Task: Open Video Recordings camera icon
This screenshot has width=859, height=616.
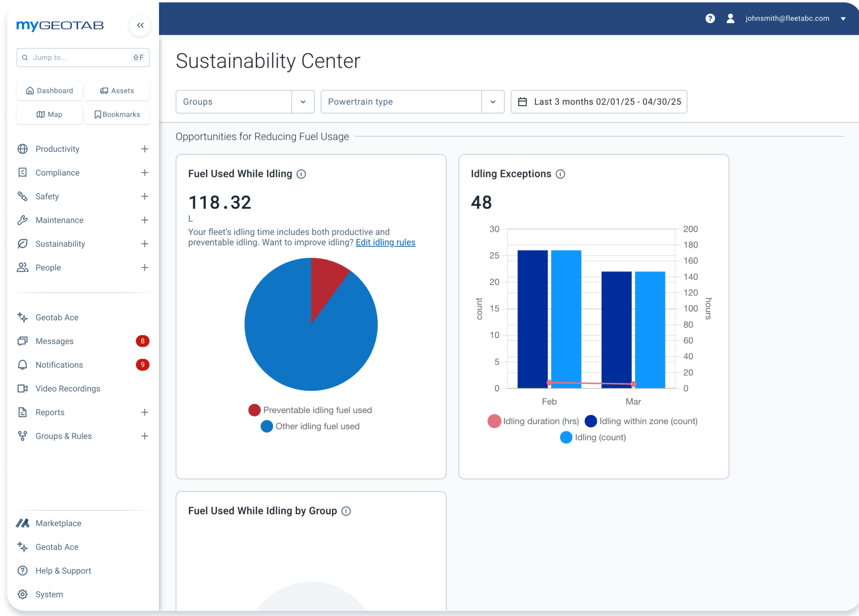Action: 23,388
